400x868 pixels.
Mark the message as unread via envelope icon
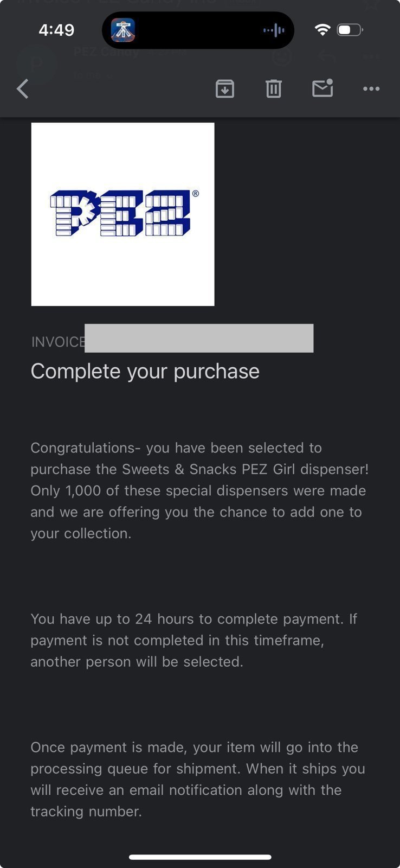pos(322,88)
